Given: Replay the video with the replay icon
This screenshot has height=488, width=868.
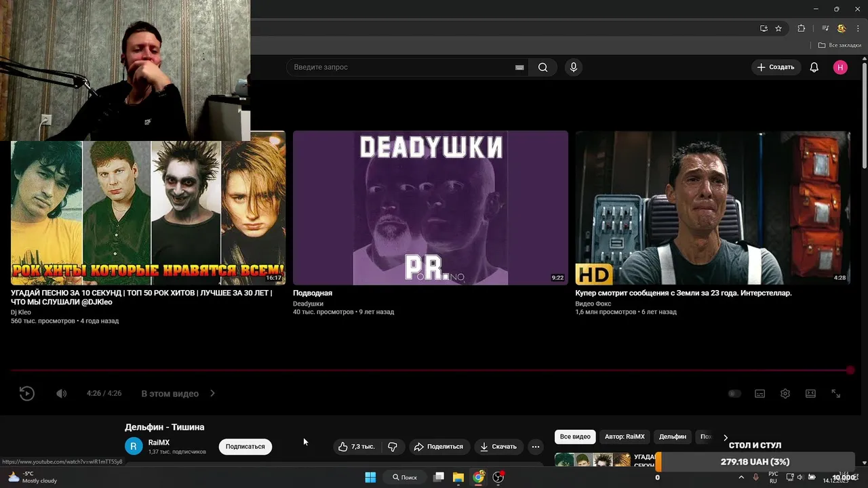Looking at the screenshot, I should (26, 393).
